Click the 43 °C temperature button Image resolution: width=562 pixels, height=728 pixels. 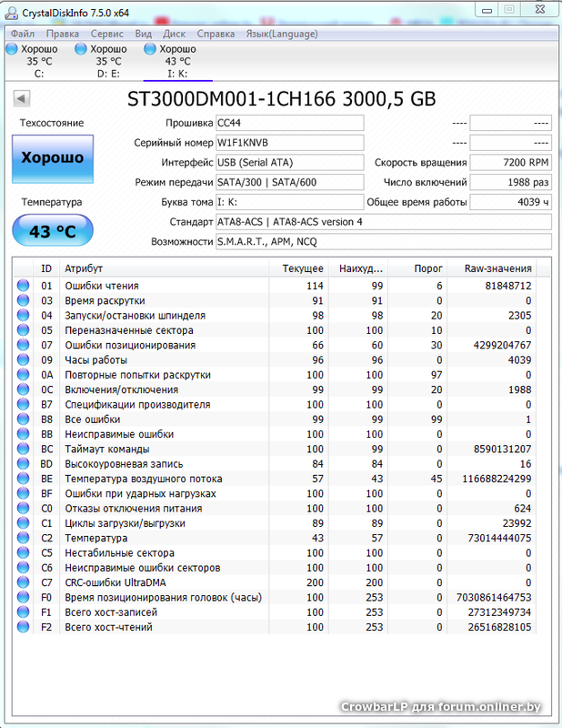[x=53, y=230]
